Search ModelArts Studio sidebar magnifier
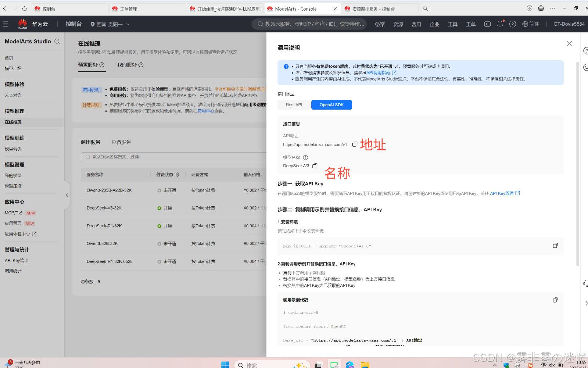This screenshot has width=588, height=368. (57, 42)
